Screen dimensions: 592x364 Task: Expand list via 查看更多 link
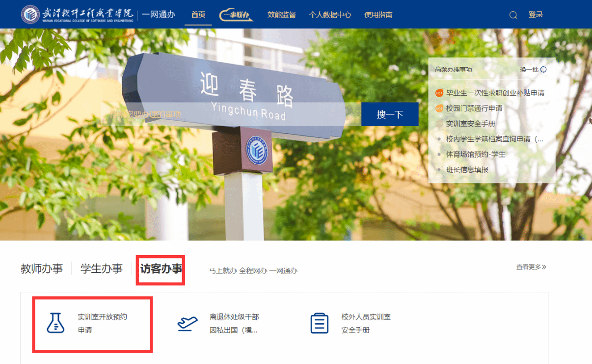click(x=531, y=267)
